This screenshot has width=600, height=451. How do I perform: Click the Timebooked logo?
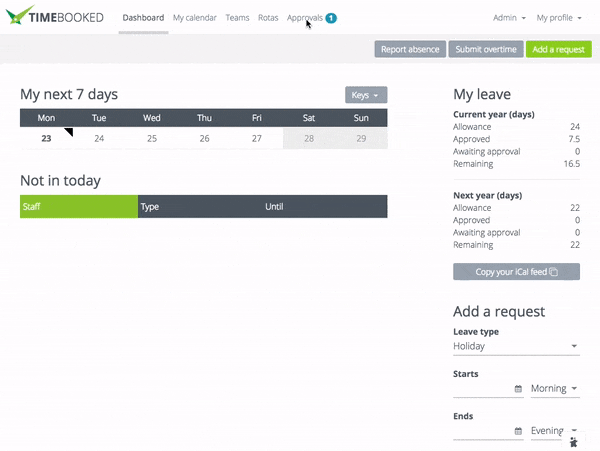pos(54,18)
